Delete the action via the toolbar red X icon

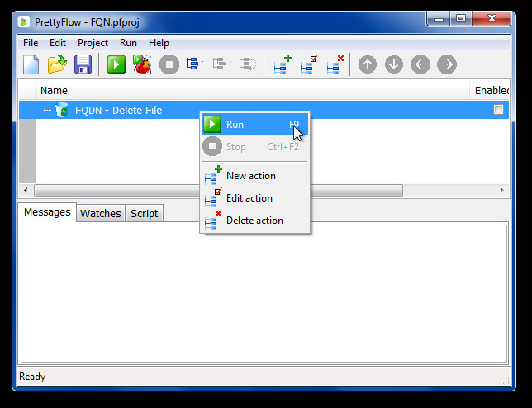click(335, 64)
